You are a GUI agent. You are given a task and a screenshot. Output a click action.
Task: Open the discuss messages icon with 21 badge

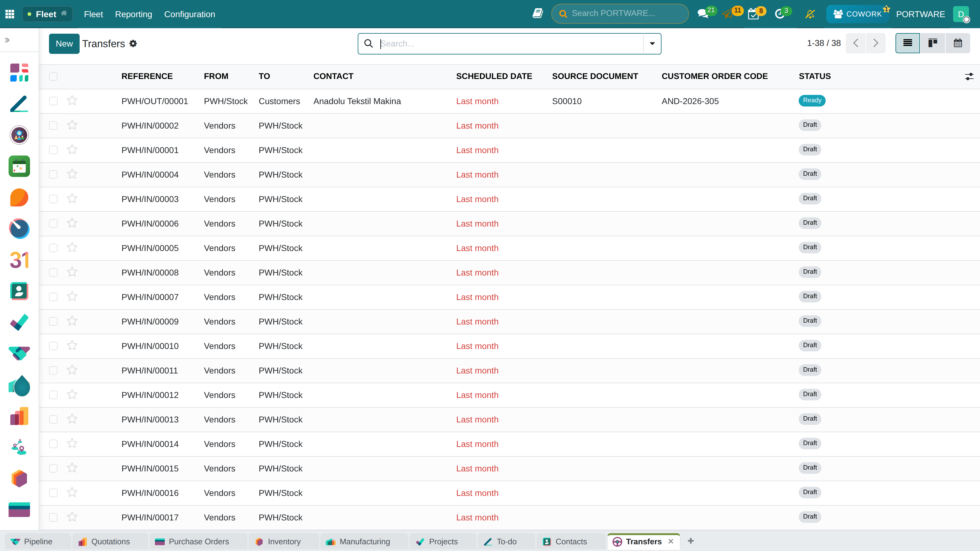(703, 14)
